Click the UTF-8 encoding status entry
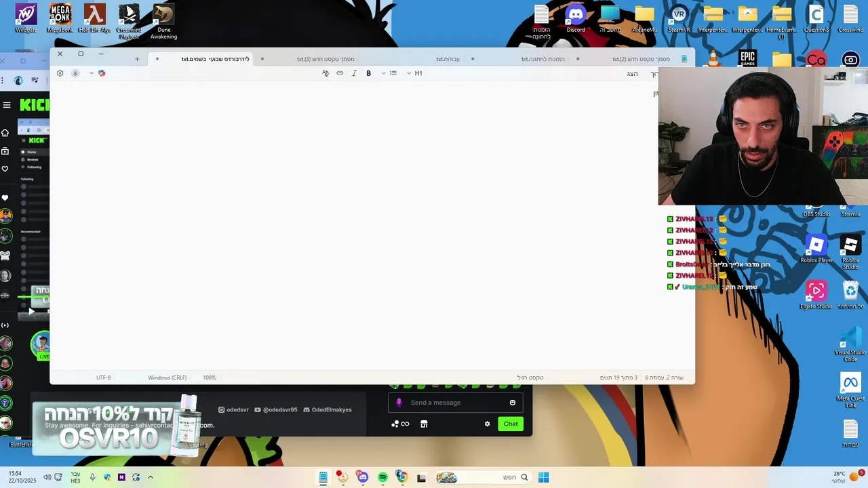The width and height of the screenshot is (868, 488). 103,378
